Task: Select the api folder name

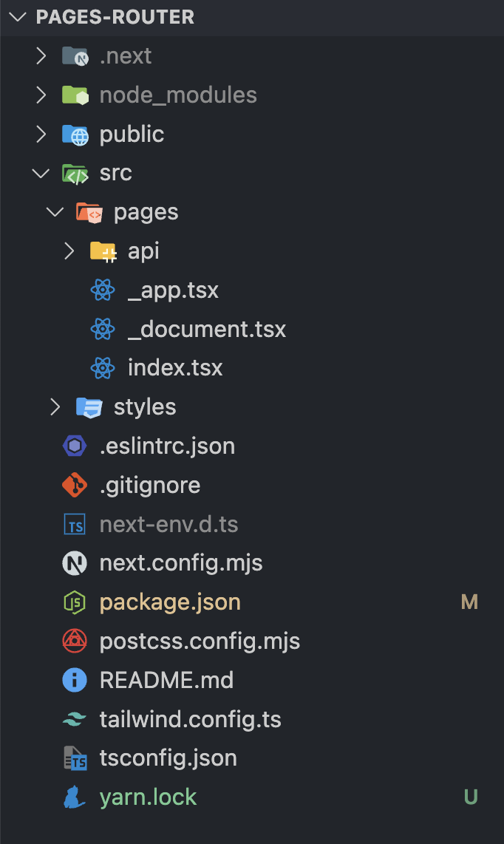Action: pos(144,252)
